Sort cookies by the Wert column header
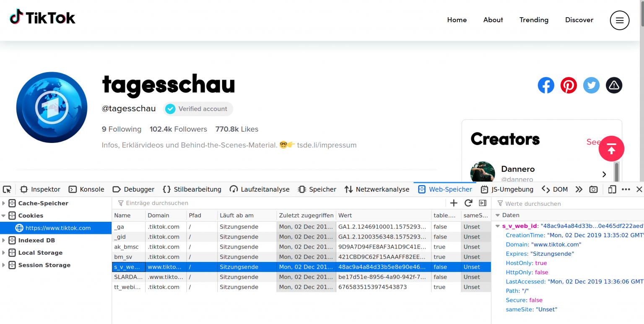The width and height of the screenshot is (644, 324). click(x=384, y=215)
